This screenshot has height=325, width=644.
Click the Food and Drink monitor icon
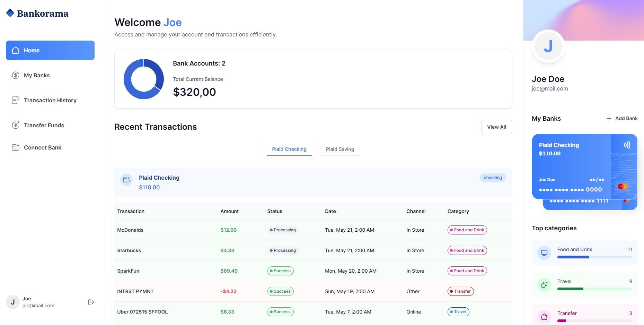[x=544, y=253]
